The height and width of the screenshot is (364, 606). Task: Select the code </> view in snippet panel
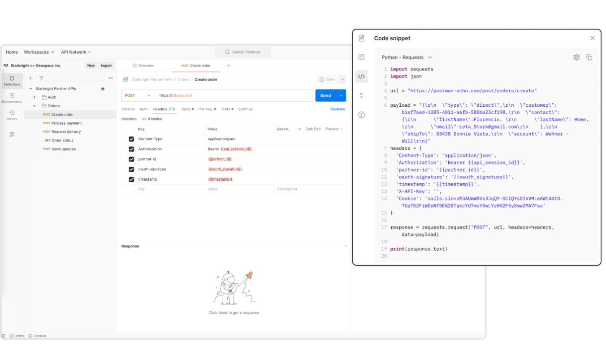click(x=361, y=76)
